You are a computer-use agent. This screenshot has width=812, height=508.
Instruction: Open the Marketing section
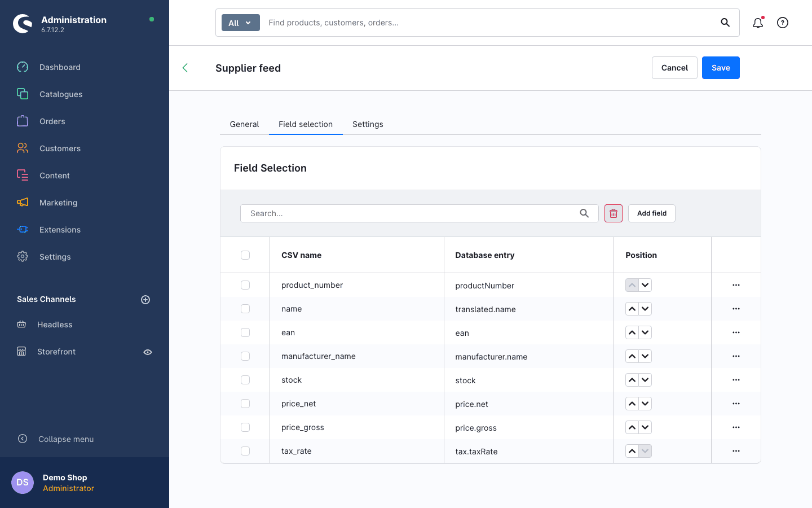pos(58,203)
